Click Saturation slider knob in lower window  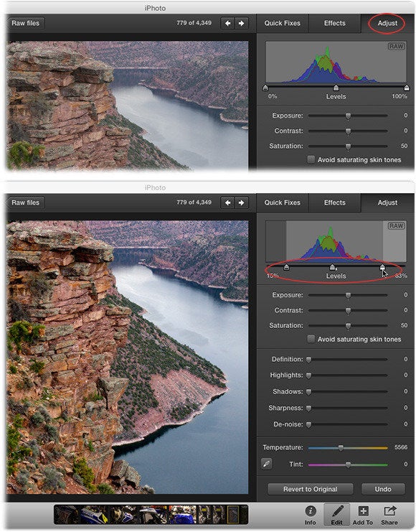click(x=348, y=326)
